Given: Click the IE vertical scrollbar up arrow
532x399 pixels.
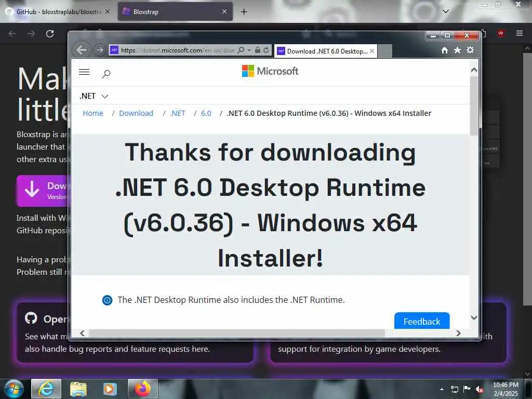Looking at the screenshot, I should pos(474,70).
